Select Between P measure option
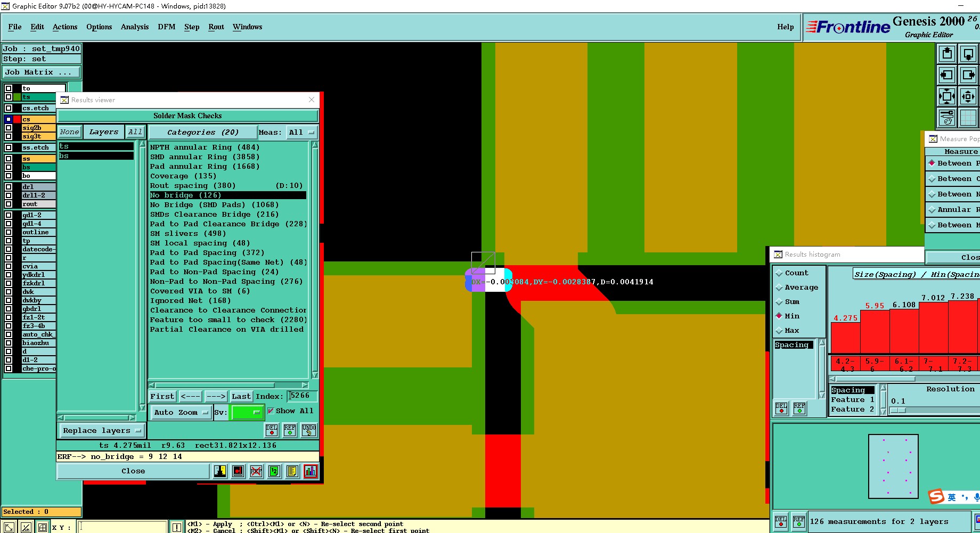This screenshot has width=980, height=533. point(953,163)
